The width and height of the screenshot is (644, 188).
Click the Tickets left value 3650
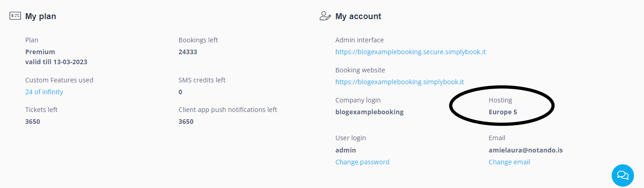33,122
